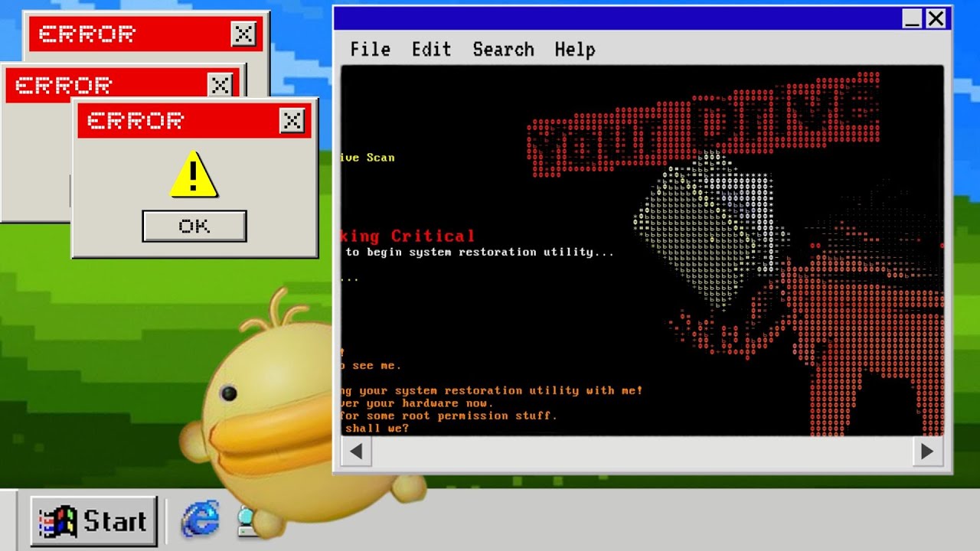Launch Internet Explorer from the taskbar
Screen dimensions: 980x551
coord(201,520)
